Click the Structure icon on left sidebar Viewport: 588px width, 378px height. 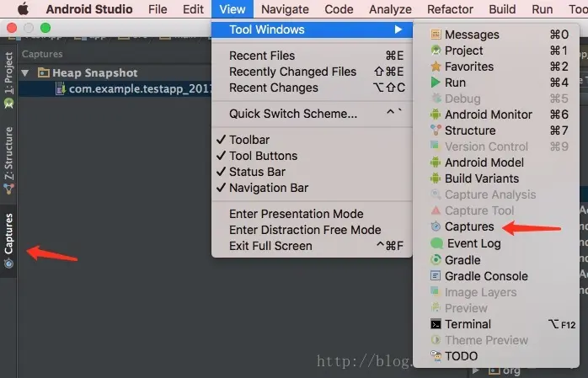pyautogui.click(x=8, y=189)
